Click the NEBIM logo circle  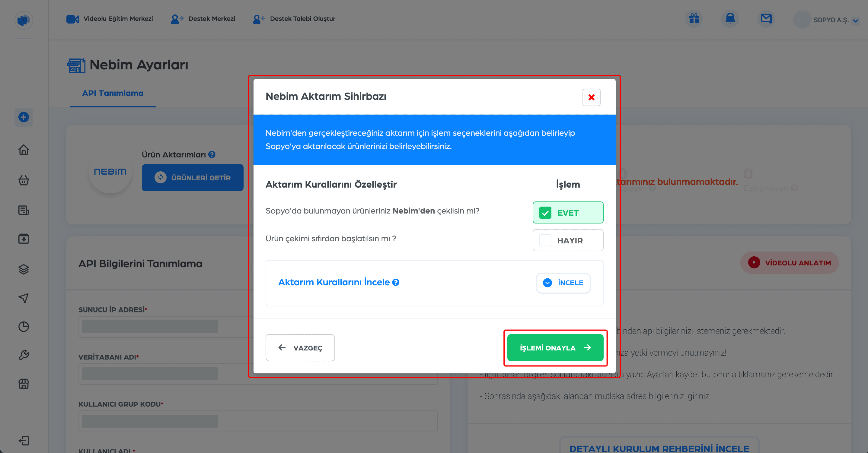pos(110,172)
